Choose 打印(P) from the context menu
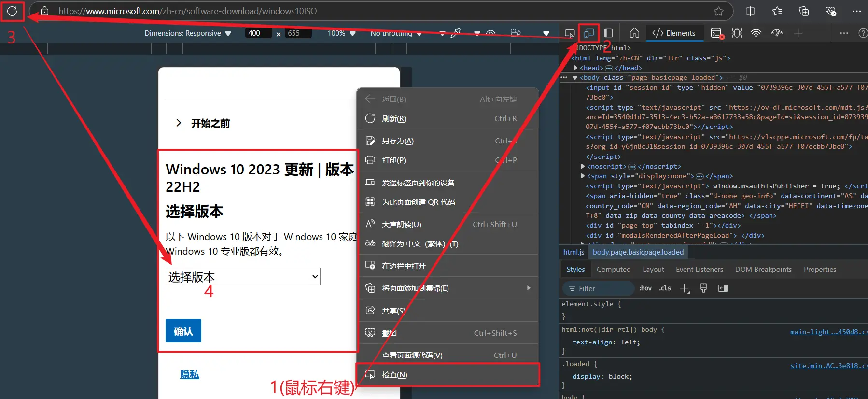The height and width of the screenshot is (399, 868). click(x=448, y=160)
